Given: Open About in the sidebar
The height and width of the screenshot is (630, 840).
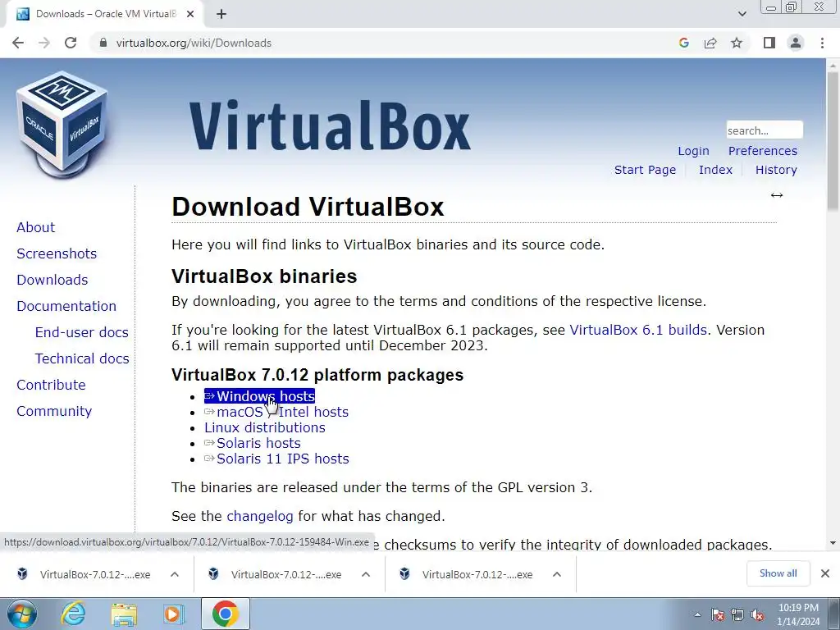Looking at the screenshot, I should [x=36, y=227].
